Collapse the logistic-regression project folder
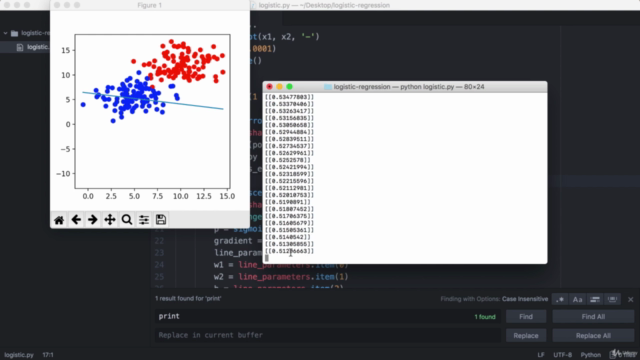 (x=5, y=33)
